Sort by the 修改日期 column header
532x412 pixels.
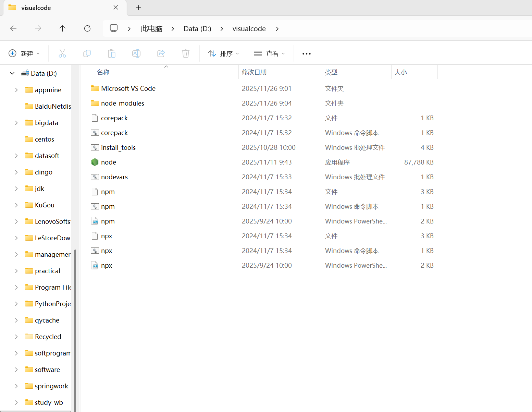click(254, 72)
